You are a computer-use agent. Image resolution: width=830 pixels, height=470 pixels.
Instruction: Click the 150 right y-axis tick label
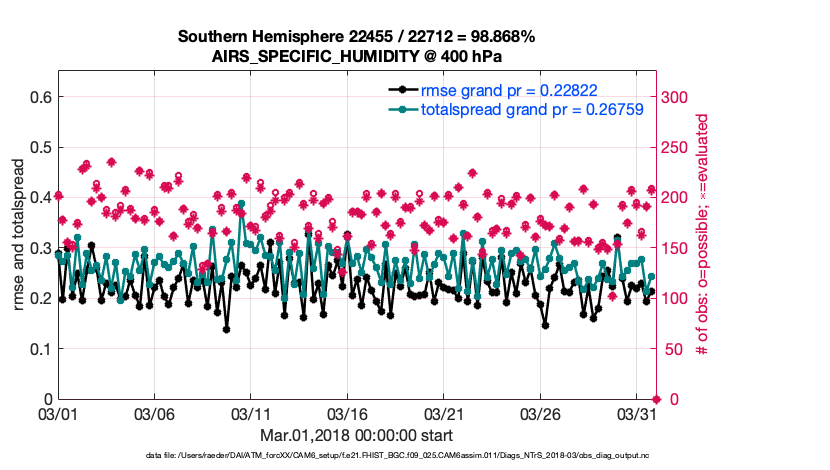click(x=677, y=248)
